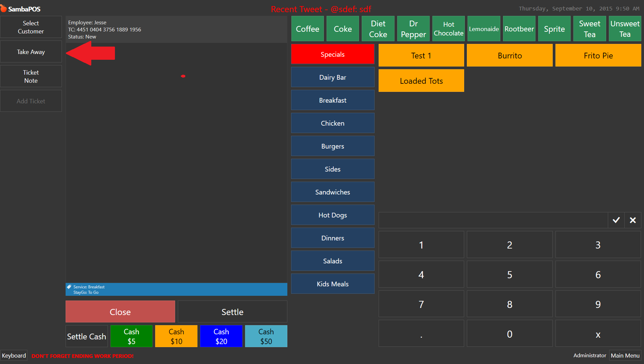This screenshot has height=364, width=644.
Task: Select the Kids Meals category
Action: coord(332,284)
